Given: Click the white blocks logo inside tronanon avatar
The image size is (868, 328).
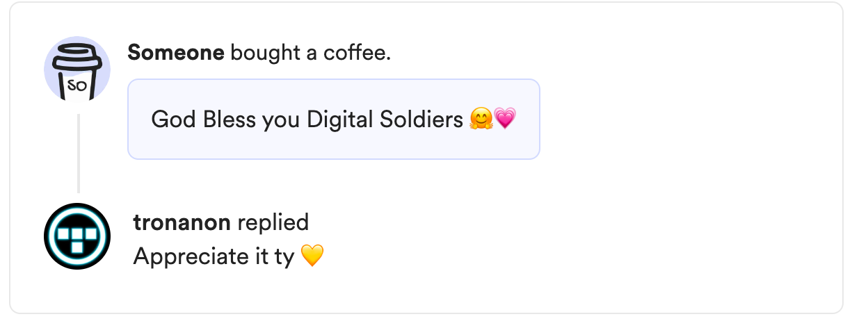Looking at the screenshot, I should pos(77,237).
